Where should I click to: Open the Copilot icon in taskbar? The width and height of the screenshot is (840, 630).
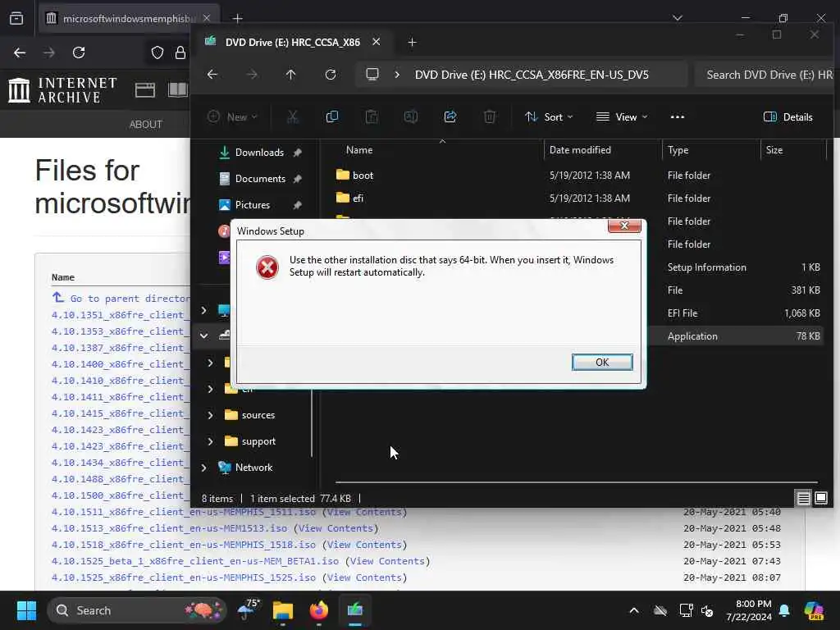pyautogui.click(x=814, y=610)
